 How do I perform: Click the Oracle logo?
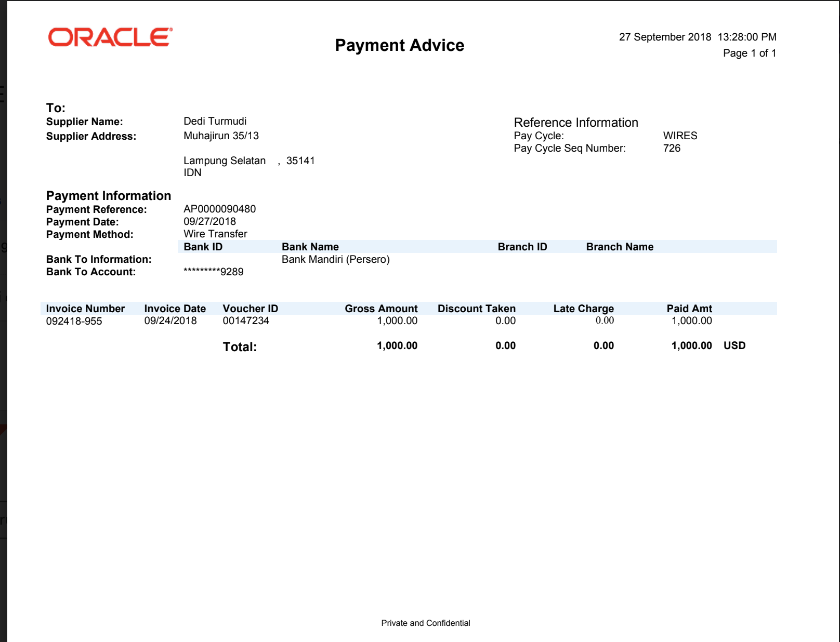click(110, 37)
